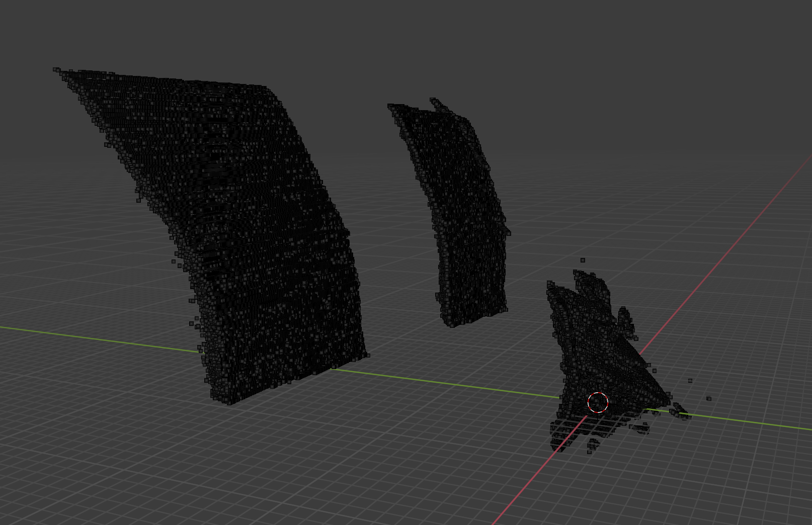The width and height of the screenshot is (812, 525).
Task: Select the small point cloud near the origin
Action: coord(594,352)
